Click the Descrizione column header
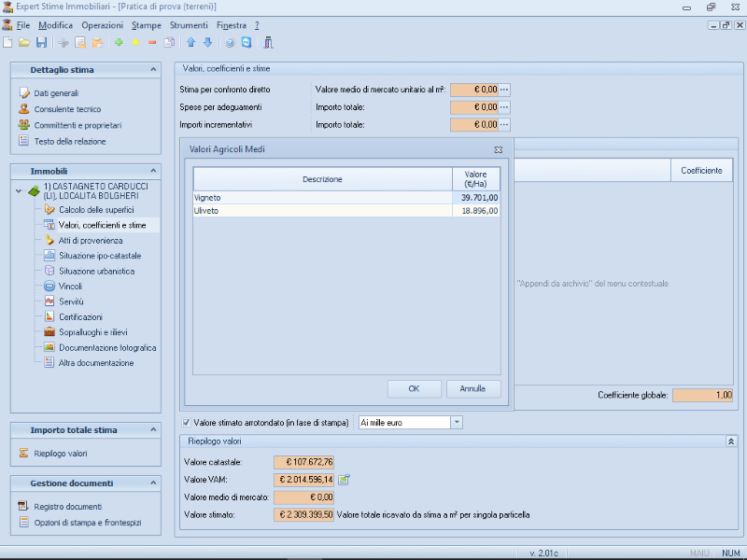747x560 pixels. (322, 179)
